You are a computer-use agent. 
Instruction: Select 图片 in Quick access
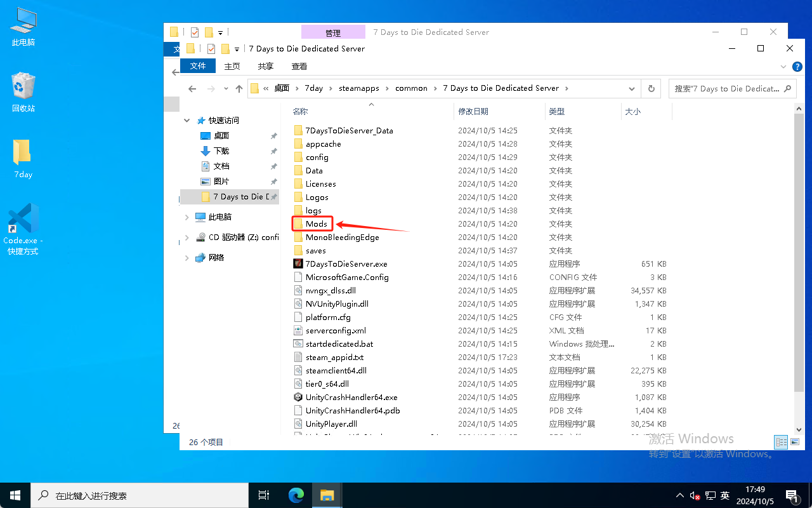(x=221, y=181)
